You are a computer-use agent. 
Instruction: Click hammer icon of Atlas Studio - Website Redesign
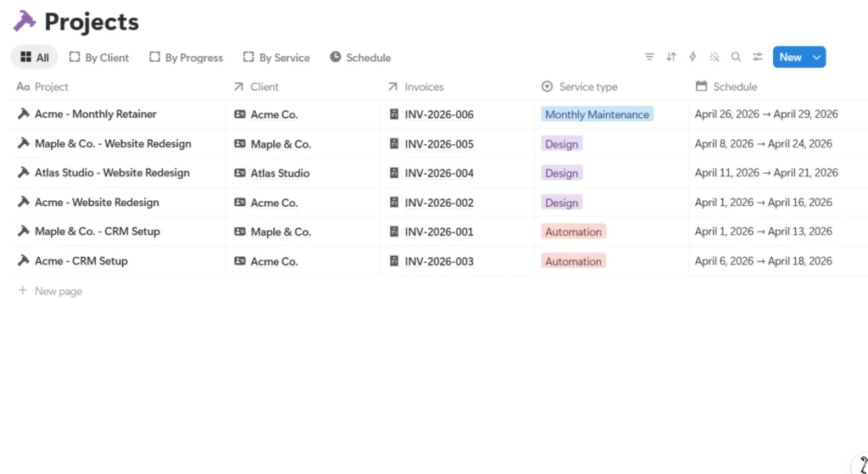pos(23,173)
